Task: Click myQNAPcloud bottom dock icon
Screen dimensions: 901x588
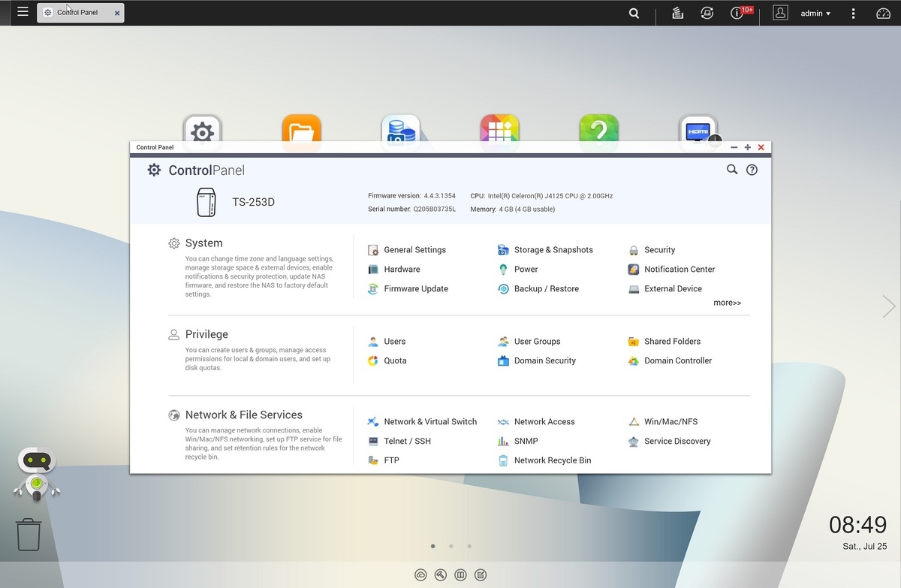Action: click(421, 575)
